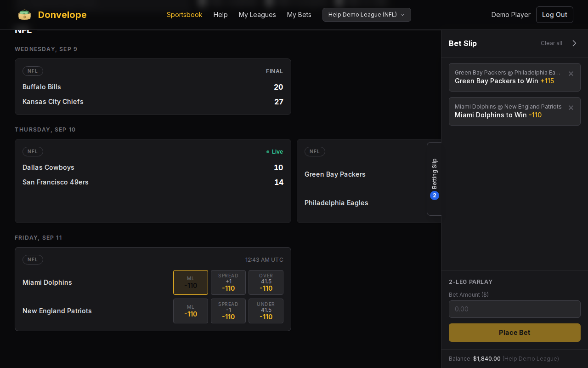Click Green Bay Packers to Win slip entry
Image resolution: width=588 pixels, height=368 pixels.
pos(514,77)
